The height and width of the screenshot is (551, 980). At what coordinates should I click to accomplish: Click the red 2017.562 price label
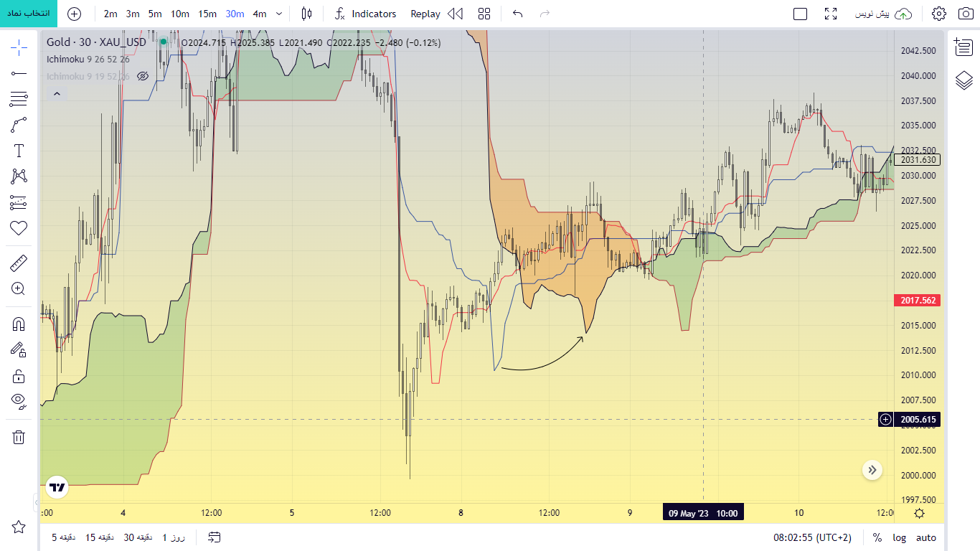click(x=917, y=301)
